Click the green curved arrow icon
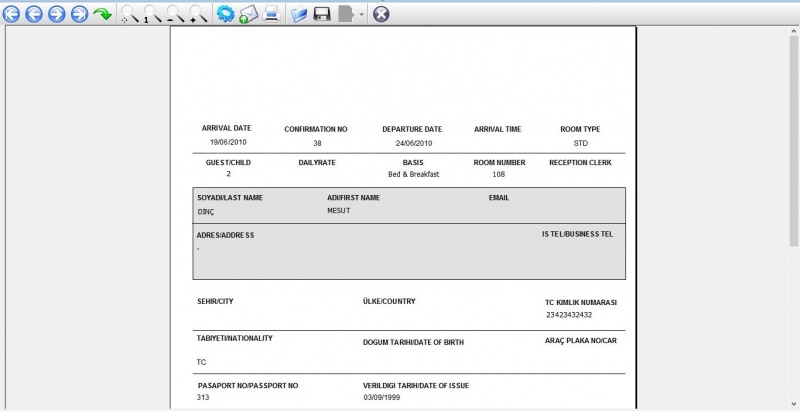 pos(102,14)
